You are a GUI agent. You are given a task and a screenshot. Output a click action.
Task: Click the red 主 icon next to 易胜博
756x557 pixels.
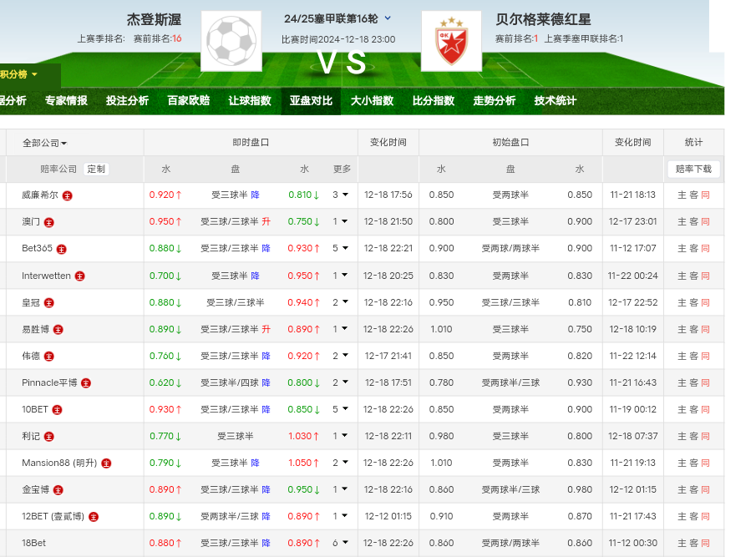tap(58, 330)
